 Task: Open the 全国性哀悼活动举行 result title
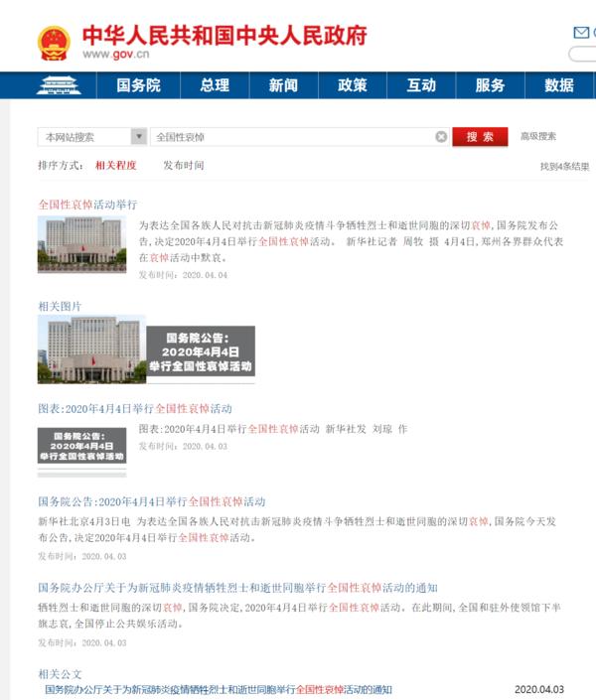[x=87, y=204]
